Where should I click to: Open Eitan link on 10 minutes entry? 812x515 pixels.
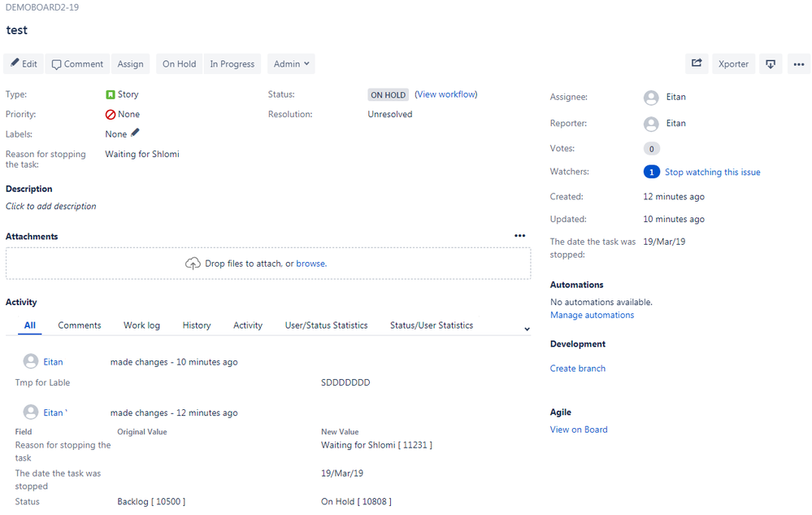pos(53,362)
